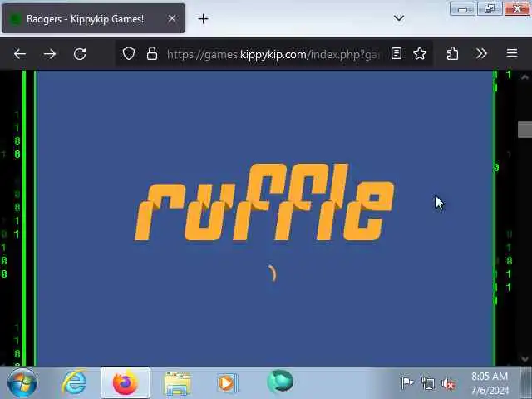Open muted volume speaker icon
Screen dimensions: 532x399
(448, 384)
